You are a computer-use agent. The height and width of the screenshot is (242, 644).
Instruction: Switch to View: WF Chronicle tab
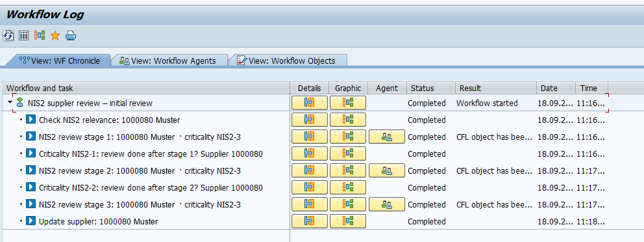[60, 61]
